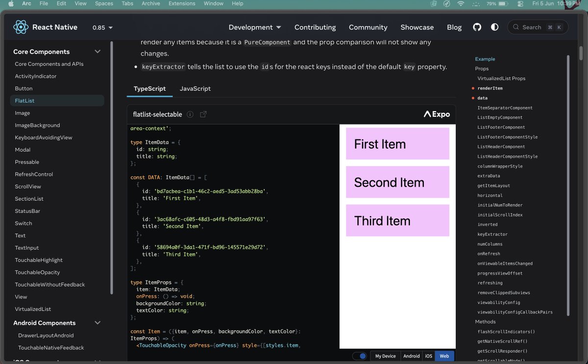588x364 pixels.
Task: Click the compass-style menu bar icon
Action: pyautogui.click(x=446, y=3)
